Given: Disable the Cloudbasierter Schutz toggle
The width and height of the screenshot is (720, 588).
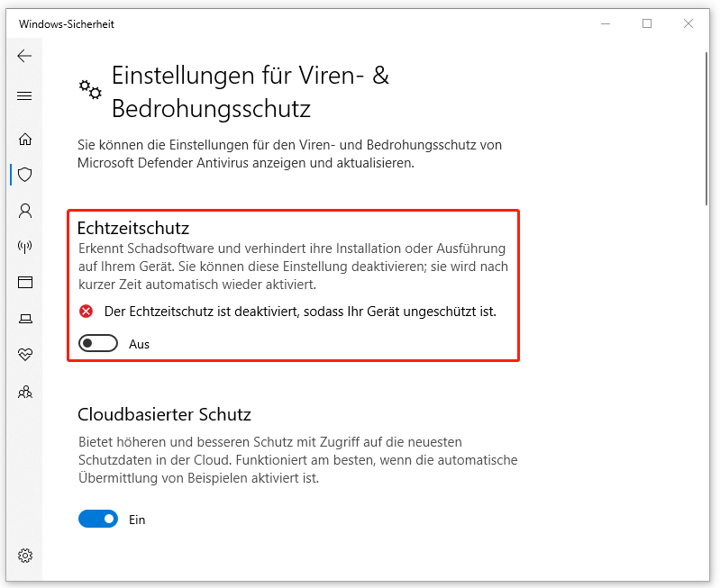Looking at the screenshot, I should tap(98, 519).
